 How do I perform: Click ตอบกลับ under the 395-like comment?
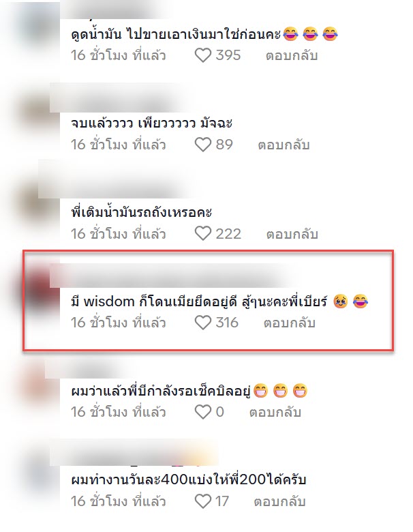click(x=292, y=56)
